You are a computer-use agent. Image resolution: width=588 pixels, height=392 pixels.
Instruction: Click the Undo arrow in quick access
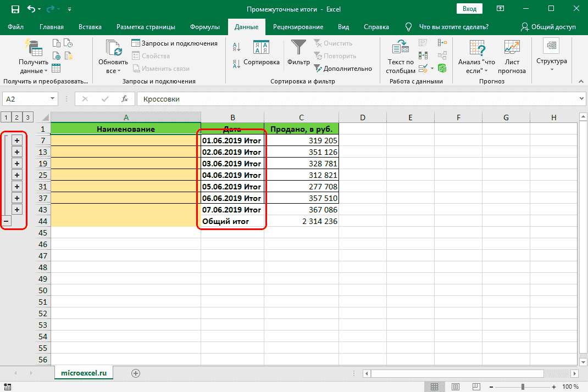click(x=30, y=9)
